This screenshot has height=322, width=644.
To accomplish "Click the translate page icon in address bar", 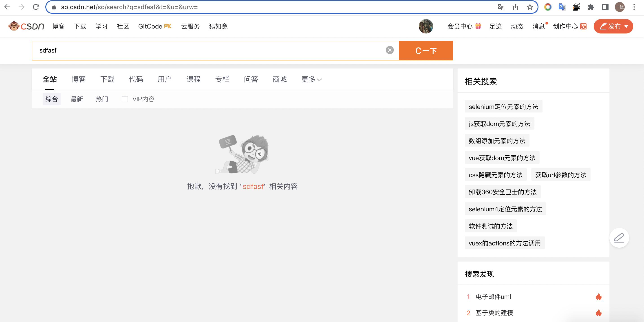I will (x=501, y=7).
